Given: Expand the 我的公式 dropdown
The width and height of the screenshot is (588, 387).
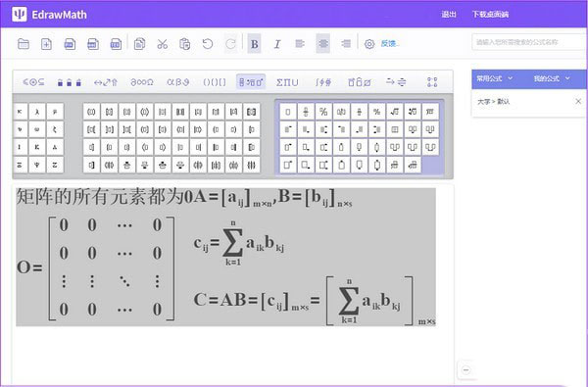Looking at the screenshot, I should [x=552, y=78].
